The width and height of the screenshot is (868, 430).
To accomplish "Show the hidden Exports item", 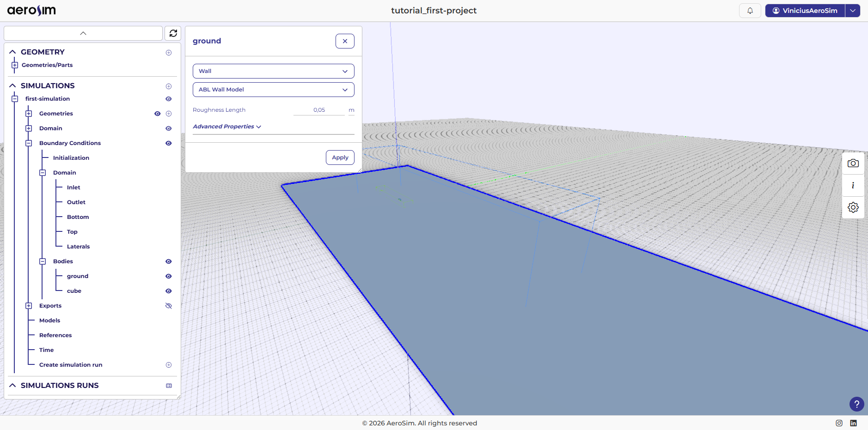I will tap(169, 306).
